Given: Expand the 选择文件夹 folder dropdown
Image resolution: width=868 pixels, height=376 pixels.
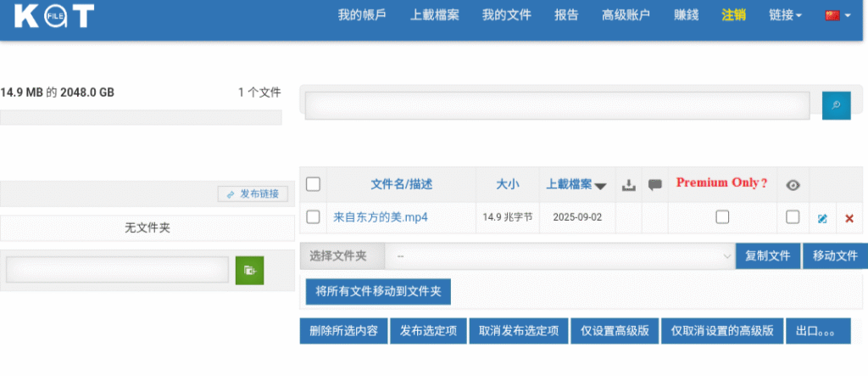Looking at the screenshot, I should 559,255.
